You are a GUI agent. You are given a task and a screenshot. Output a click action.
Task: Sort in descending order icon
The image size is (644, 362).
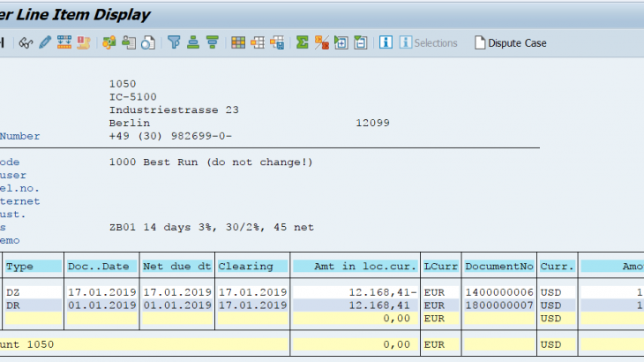coord(213,42)
